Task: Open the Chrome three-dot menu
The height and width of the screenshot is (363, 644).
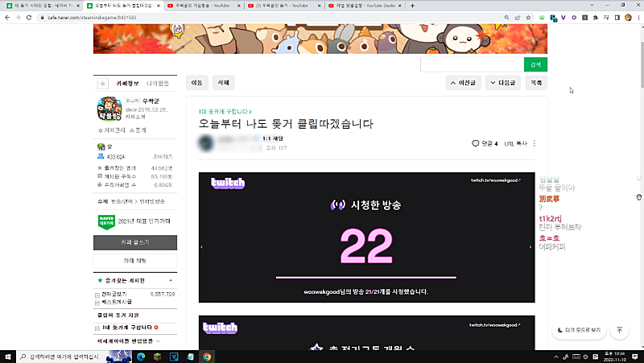Action: [x=638, y=18]
